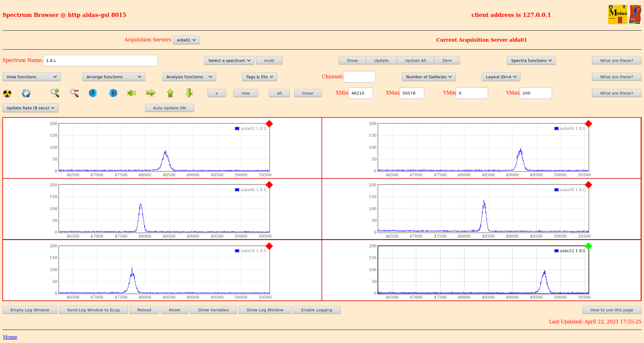
Task: Open the Acquisition Servers aida01 dropdown
Action: (x=186, y=40)
